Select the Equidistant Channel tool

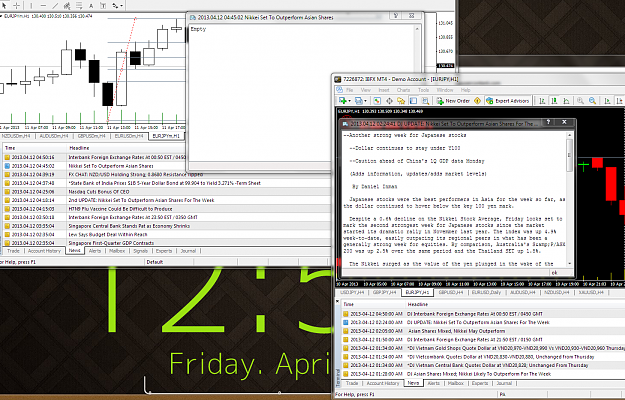coord(67,6)
